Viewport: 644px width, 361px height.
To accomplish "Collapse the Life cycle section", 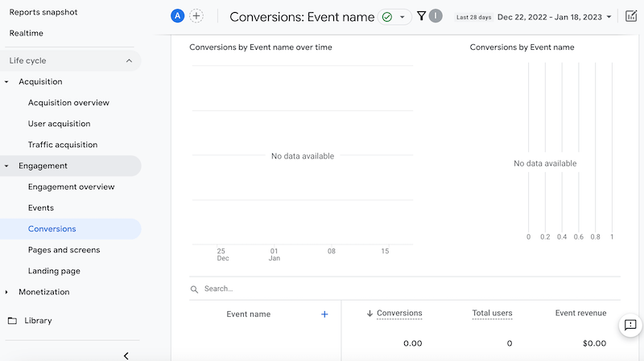I will (129, 61).
